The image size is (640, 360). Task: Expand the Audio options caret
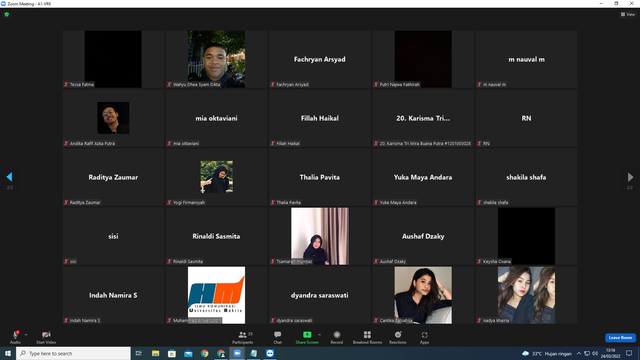(26, 335)
